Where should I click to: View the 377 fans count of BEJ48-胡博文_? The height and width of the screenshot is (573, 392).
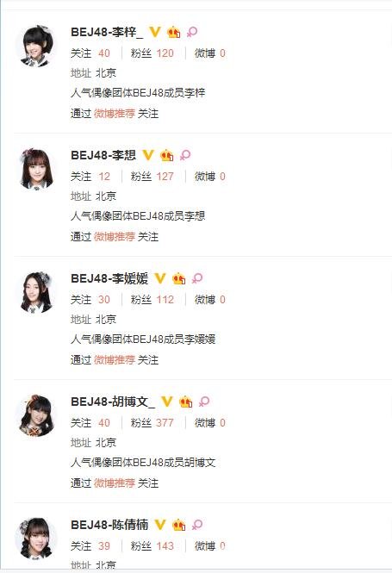coord(165,423)
